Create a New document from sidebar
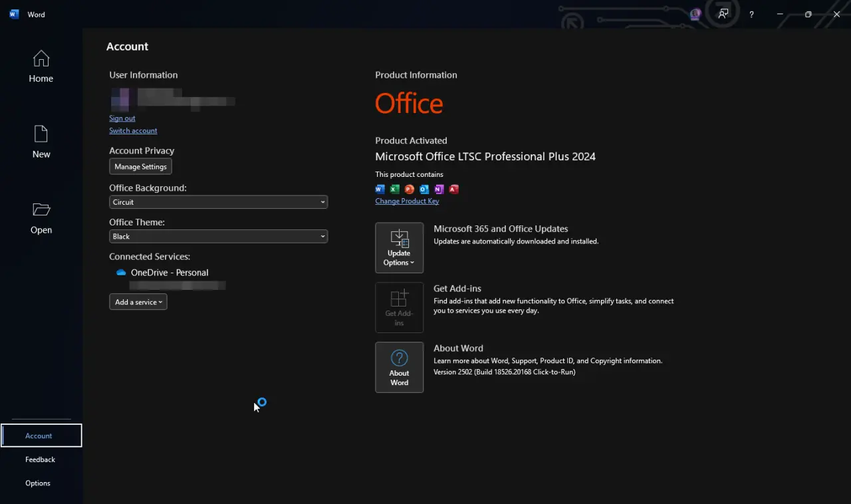This screenshot has width=851, height=504. [x=41, y=142]
